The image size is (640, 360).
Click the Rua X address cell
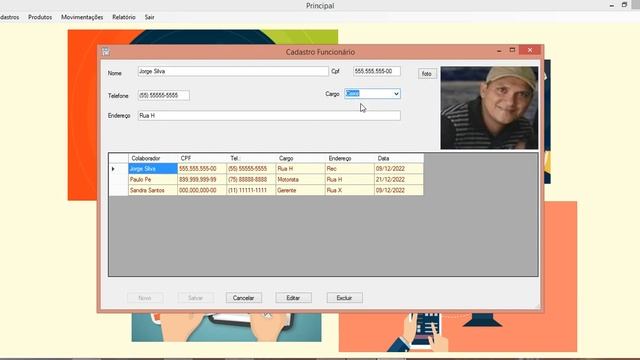pyautogui.click(x=350, y=190)
